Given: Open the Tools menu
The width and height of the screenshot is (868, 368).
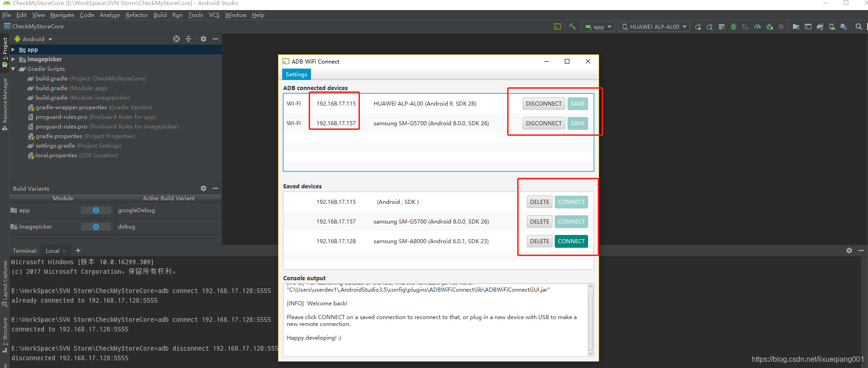Looking at the screenshot, I should [195, 15].
